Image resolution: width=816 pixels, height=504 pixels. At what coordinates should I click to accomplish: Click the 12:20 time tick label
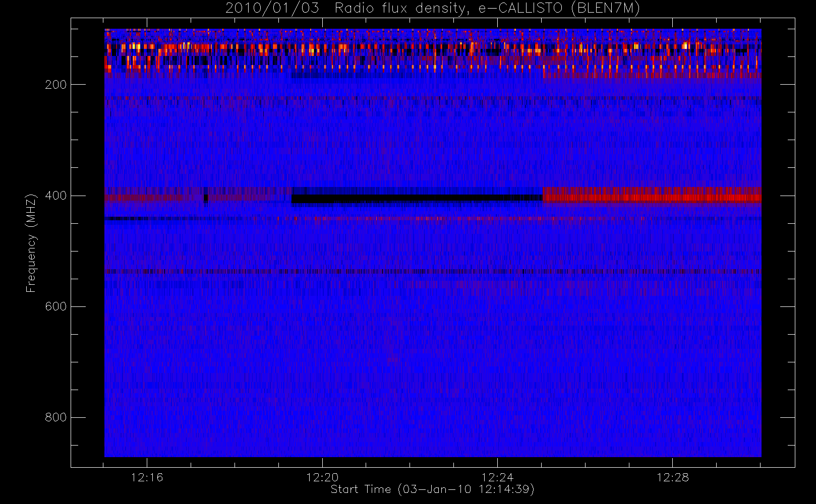tap(322, 477)
